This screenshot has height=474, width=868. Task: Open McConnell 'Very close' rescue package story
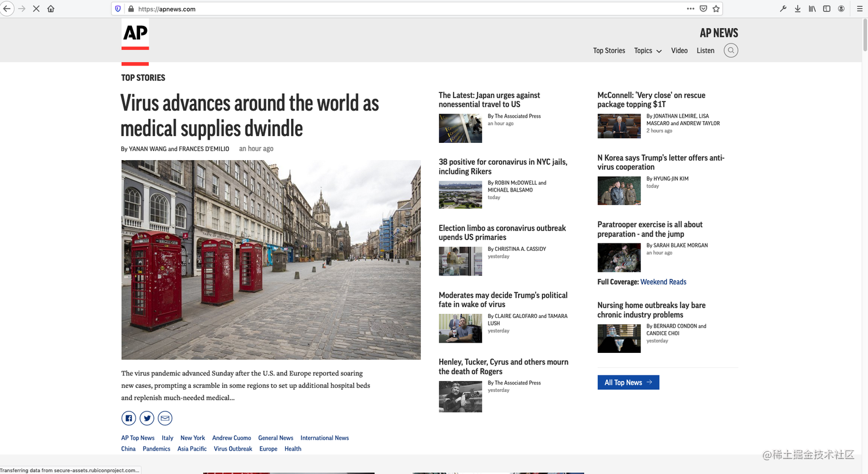(651, 100)
